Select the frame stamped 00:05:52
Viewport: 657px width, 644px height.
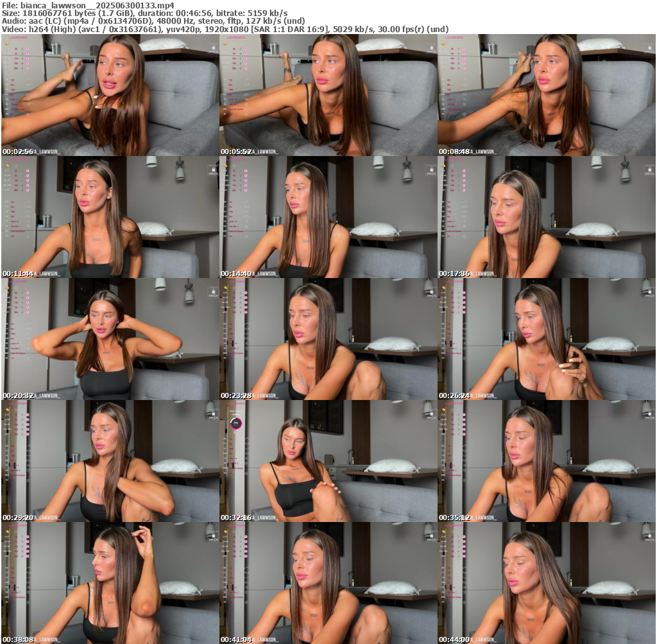coord(328,95)
